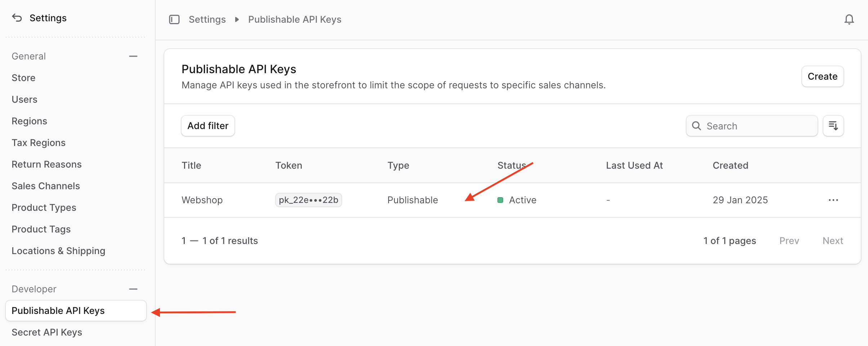
Task: Open Sales Channels settings
Action: [x=46, y=186]
